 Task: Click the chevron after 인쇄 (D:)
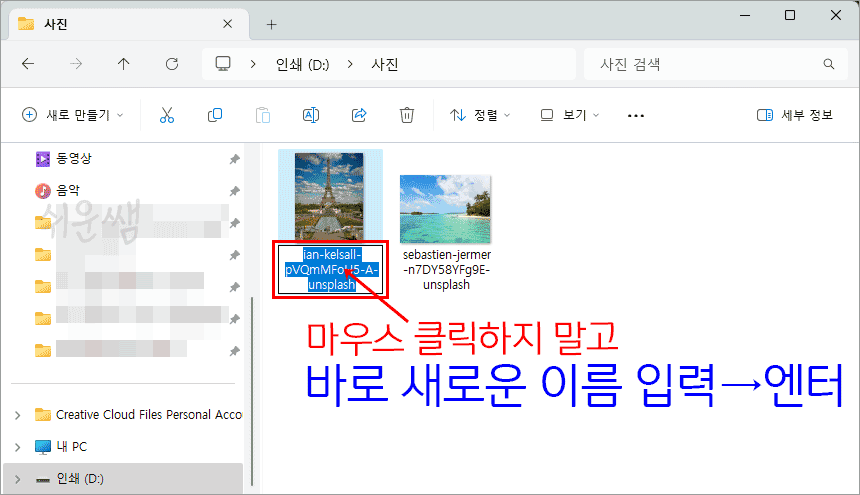pos(350,64)
